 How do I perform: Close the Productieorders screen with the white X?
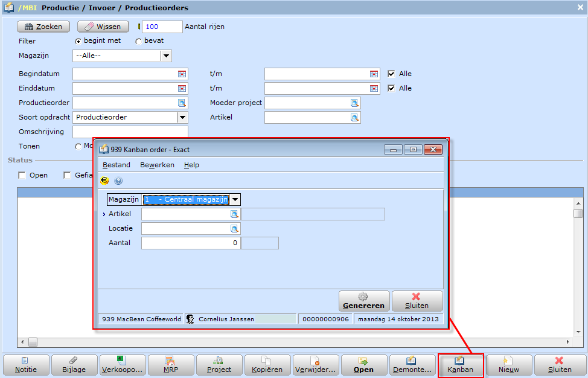pyautogui.click(x=580, y=7)
